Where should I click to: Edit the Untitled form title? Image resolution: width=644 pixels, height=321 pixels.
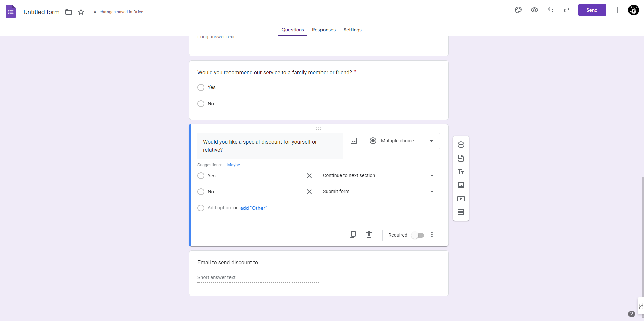pos(41,12)
